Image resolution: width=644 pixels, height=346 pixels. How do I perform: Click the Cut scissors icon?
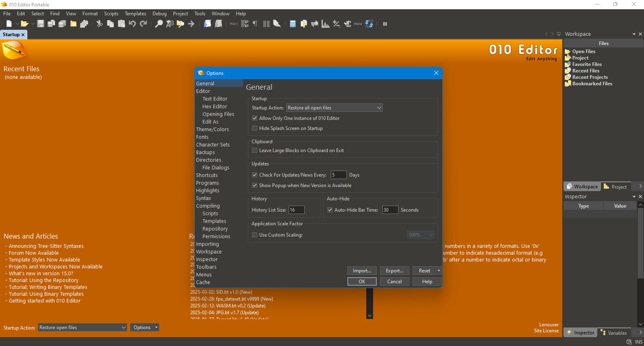point(99,24)
